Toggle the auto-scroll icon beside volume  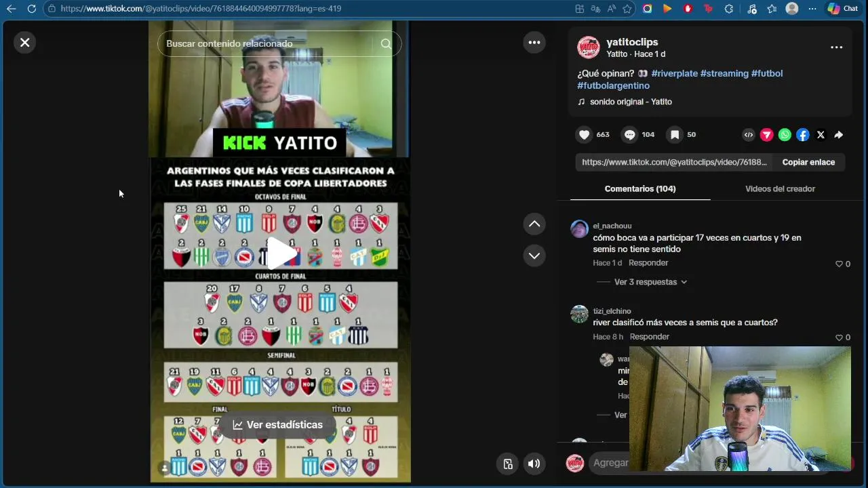(x=508, y=464)
